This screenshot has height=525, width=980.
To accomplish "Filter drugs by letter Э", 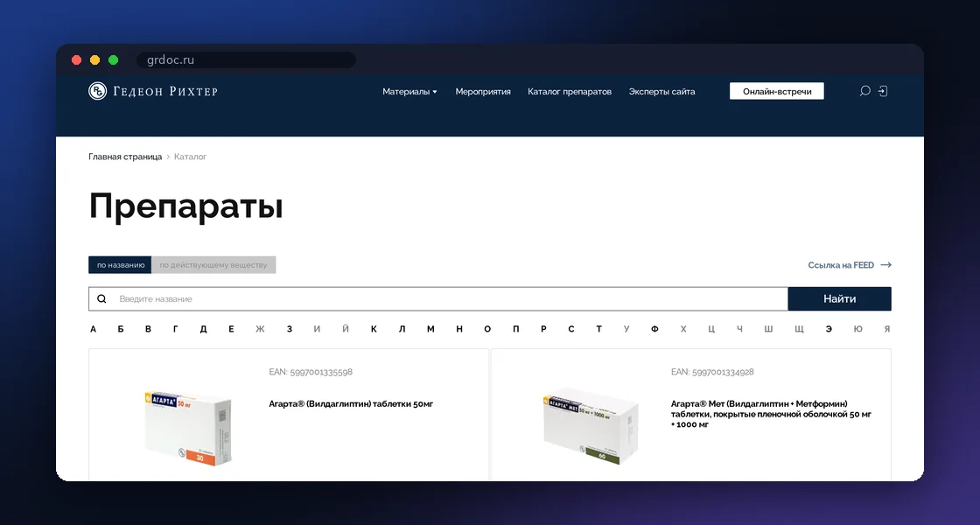I will point(829,329).
